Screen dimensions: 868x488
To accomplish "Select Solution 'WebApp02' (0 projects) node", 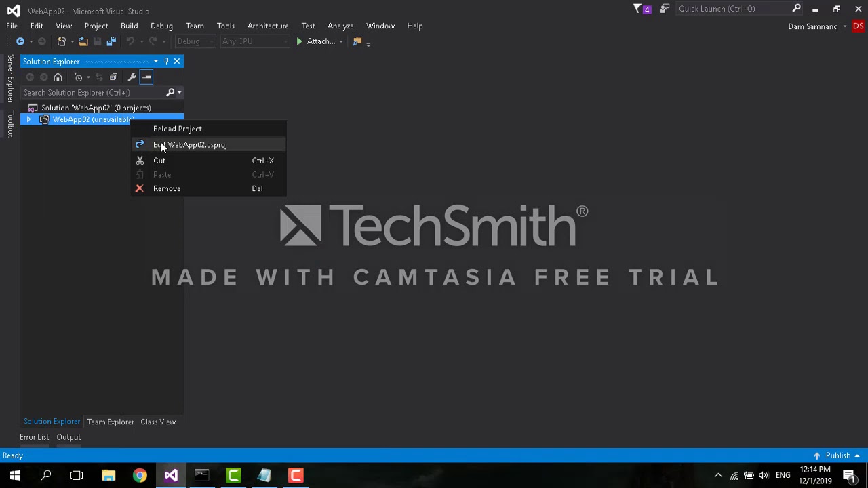I will click(96, 108).
